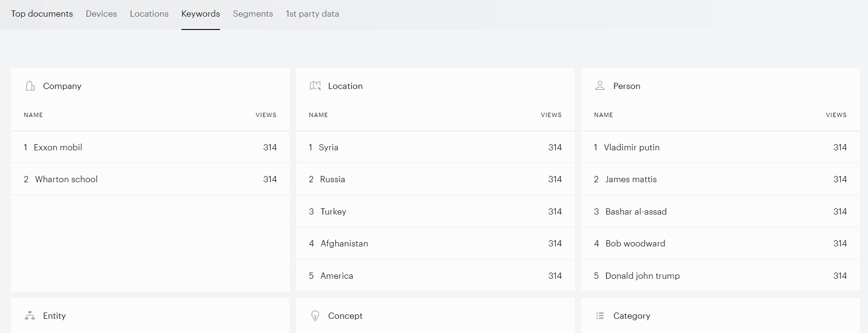
Task: Click the VIEWS header in Company table
Action: pos(266,115)
